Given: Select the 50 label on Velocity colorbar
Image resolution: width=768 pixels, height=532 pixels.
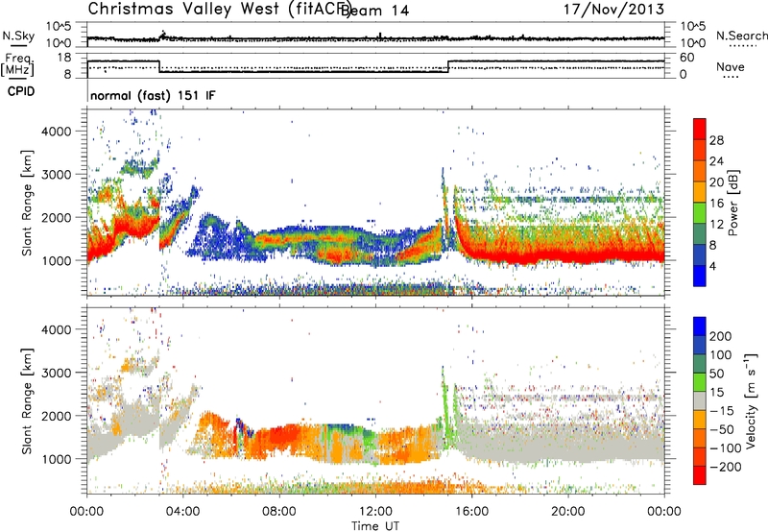Looking at the screenshot, I should 716,374.
